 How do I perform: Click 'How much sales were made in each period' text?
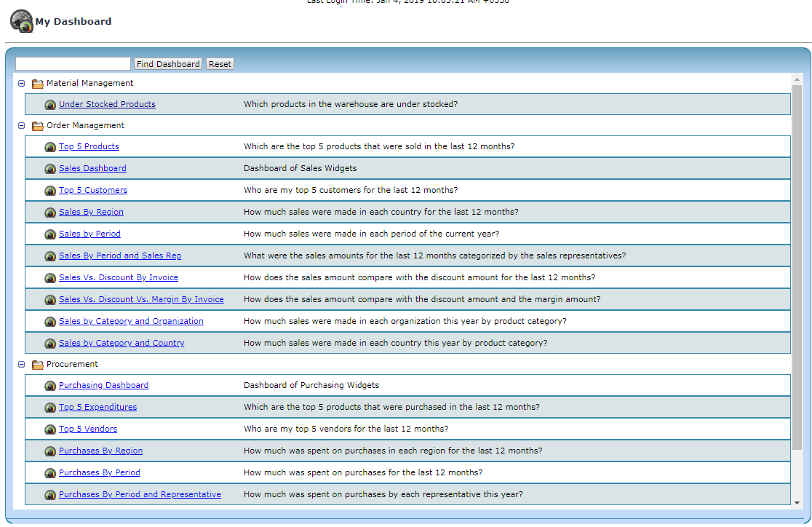(x=371, y=234)
